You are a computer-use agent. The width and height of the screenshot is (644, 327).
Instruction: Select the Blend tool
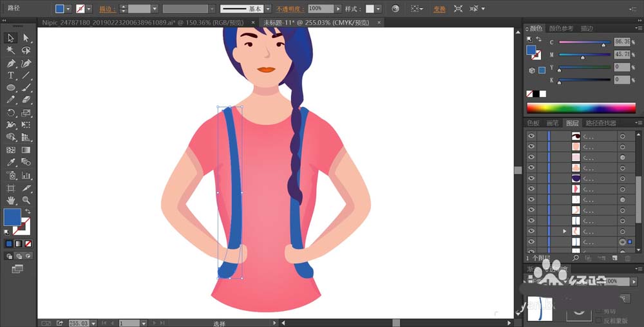point(26,162)
